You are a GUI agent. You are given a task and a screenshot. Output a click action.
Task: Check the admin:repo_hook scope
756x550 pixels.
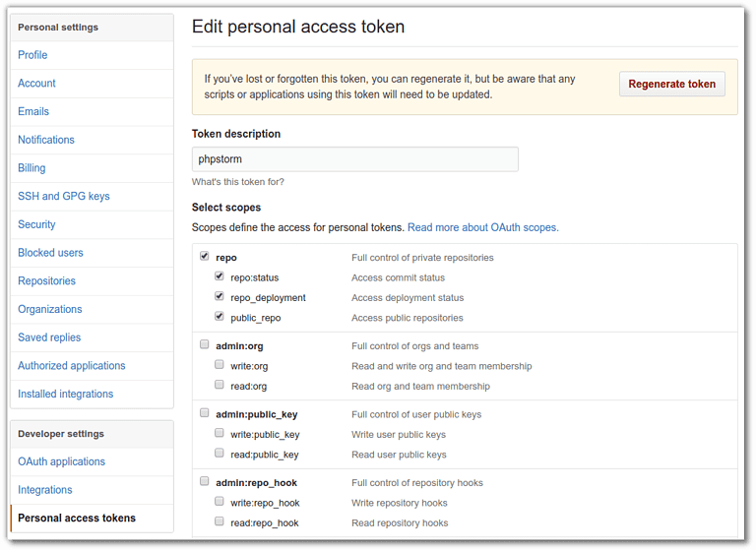pyautogui.click(x=205, y=482)
